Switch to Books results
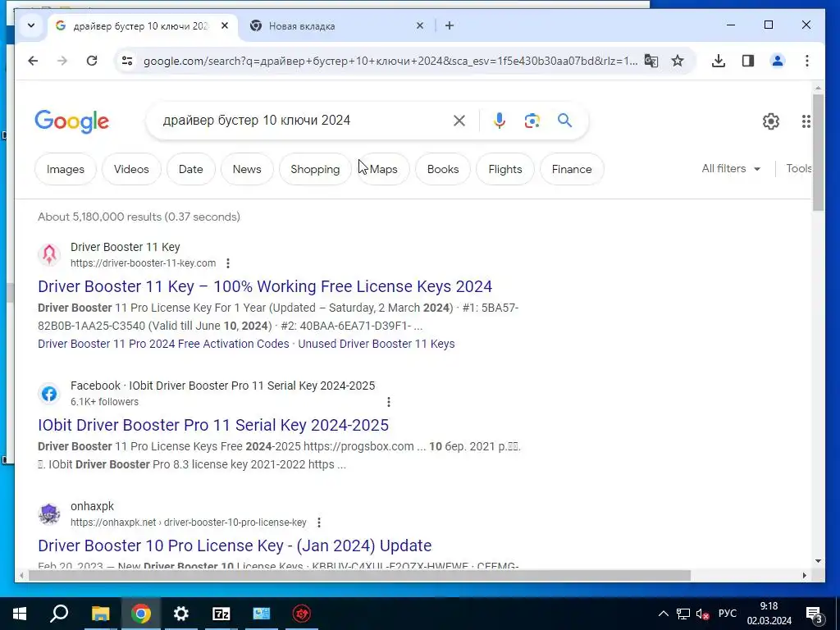Screen dimensions: 840x630 click(443, 169)
